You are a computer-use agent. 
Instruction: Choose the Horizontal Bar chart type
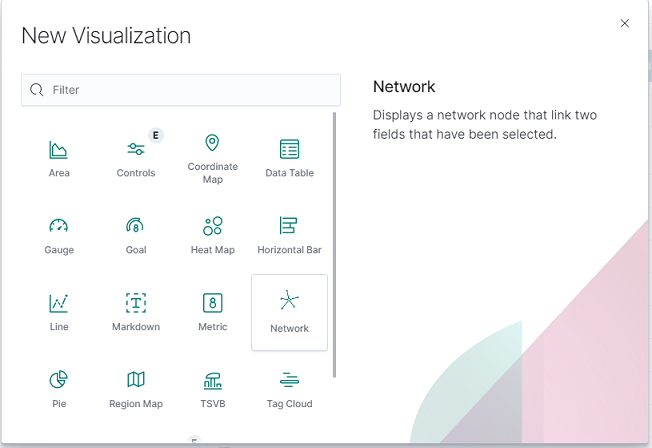pos(289,235)
